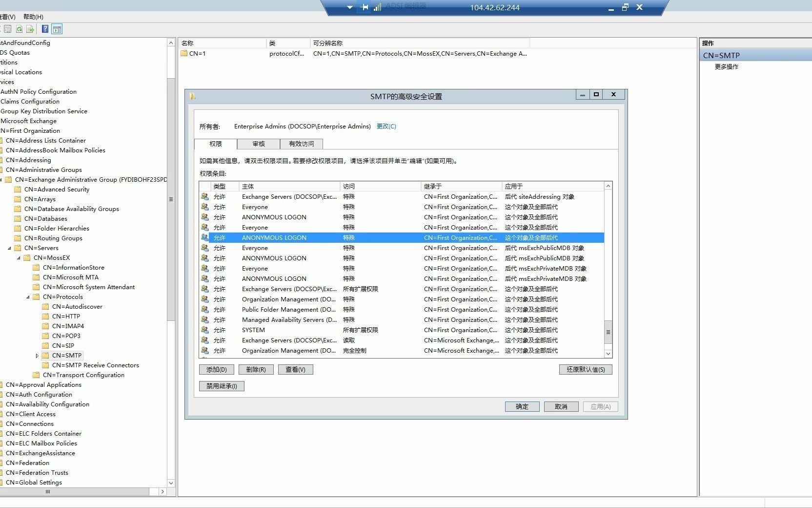Click the 取消 button
This screenshot has height=508, width=812.
561,406
